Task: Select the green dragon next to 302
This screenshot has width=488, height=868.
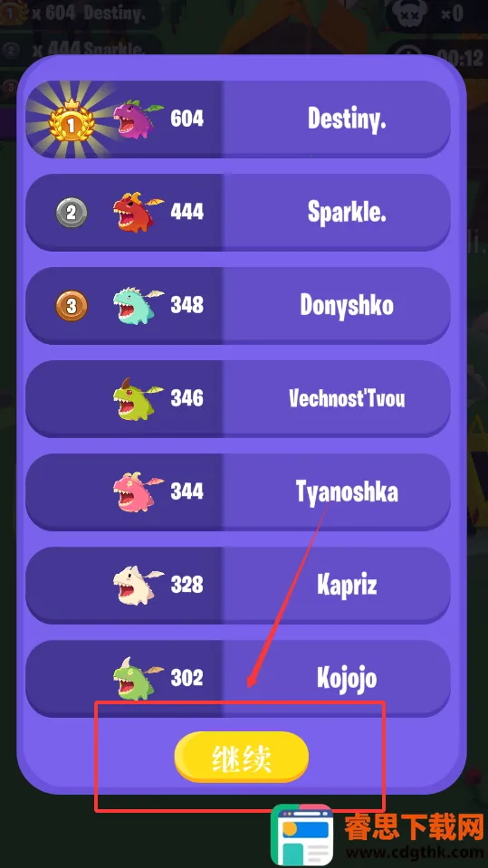Action: [x=138, y=678]
